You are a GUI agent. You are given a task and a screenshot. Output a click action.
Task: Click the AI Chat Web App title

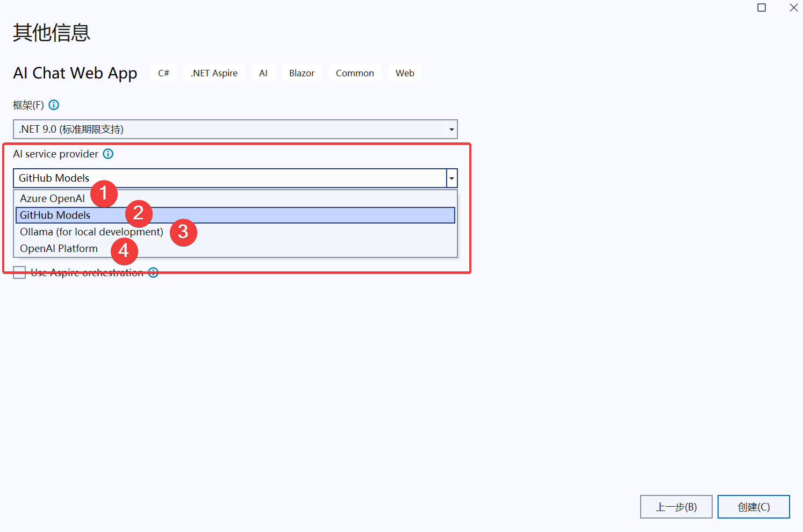pyautogui.click(x=75, y=73)
